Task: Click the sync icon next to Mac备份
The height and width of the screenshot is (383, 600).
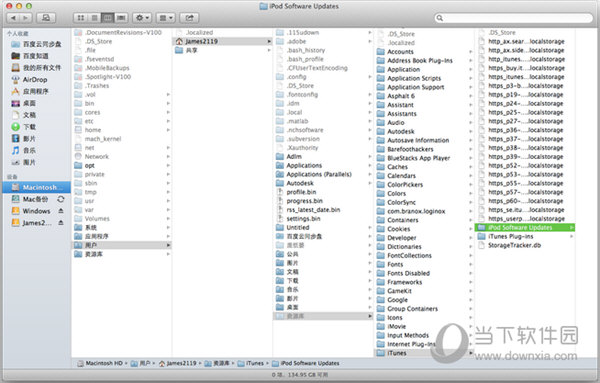Action: click(61, 199)
